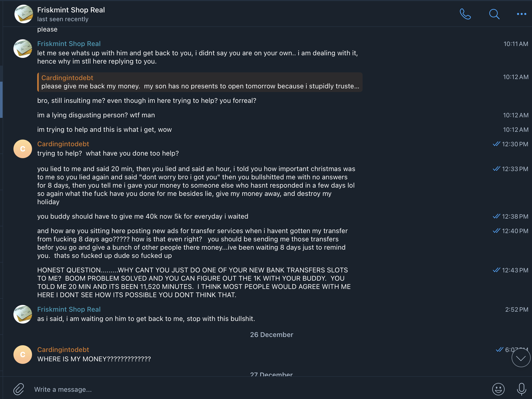Open Friskmint Shop Real avatar at 10:11 AM

point(23,49)
